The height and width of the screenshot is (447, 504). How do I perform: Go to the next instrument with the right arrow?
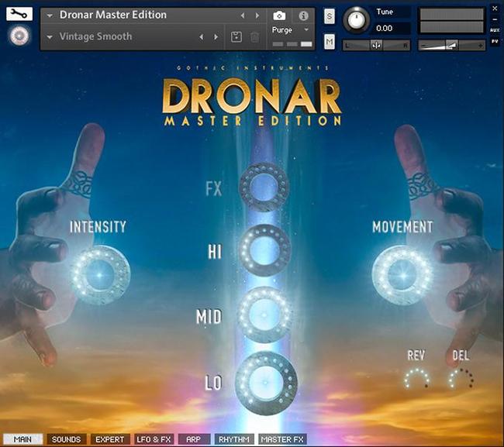[x=257, y=15]
